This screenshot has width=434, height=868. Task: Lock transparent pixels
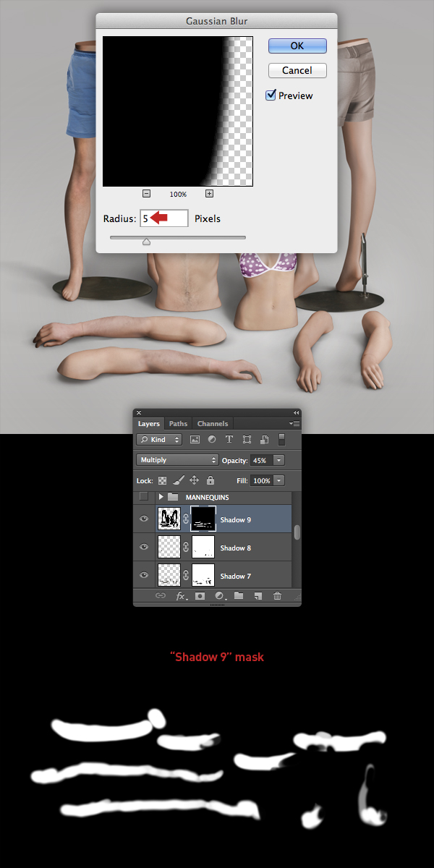click(163, 480)
